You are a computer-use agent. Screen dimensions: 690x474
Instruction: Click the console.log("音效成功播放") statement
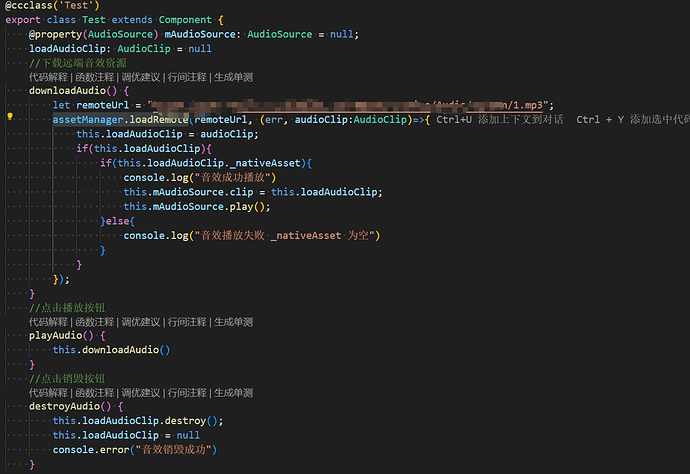[x=200, y=178]
